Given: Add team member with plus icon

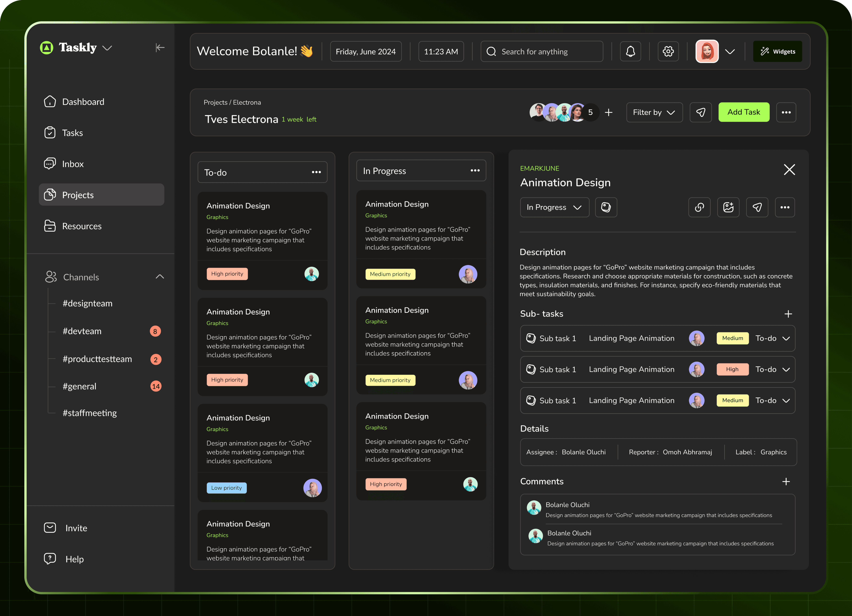Looking at the screenshot, I should pyautogui.click(x=609, y=112).
